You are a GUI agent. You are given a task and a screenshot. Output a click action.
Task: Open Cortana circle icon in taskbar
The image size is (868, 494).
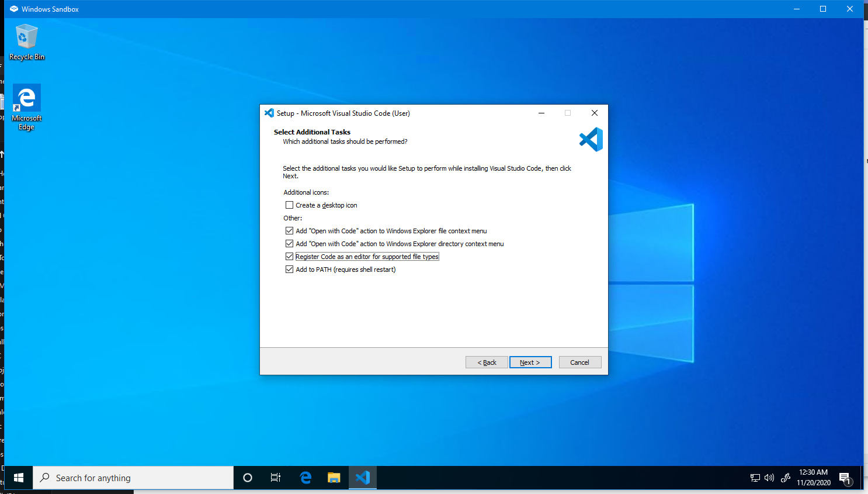tap(248, 478)
